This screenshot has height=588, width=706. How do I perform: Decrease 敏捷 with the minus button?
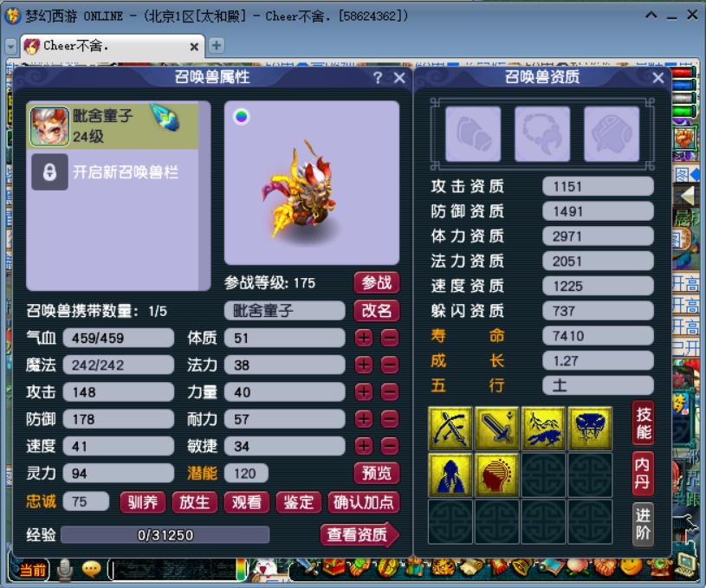point(390,446)
